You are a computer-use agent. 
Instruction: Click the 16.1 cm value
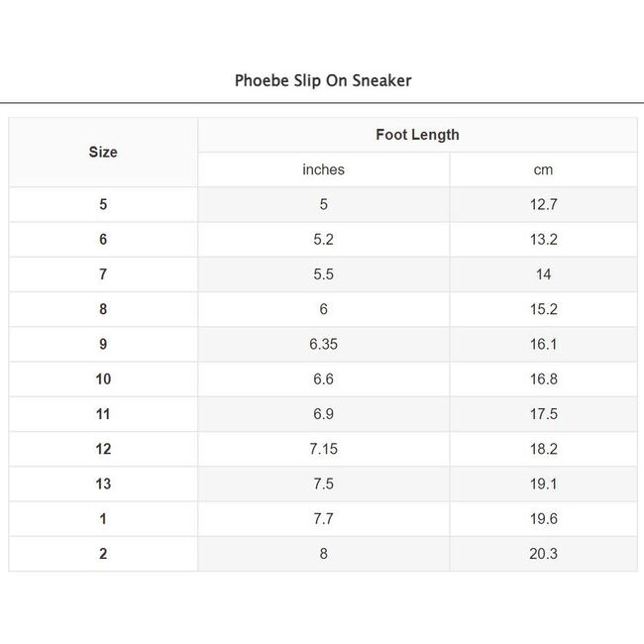(543, 345)
